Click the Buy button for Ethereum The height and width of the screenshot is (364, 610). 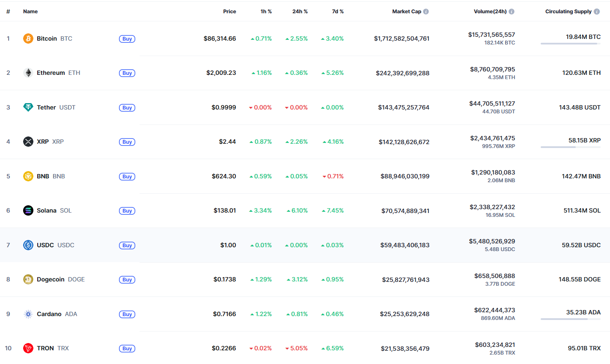[127, 73]
